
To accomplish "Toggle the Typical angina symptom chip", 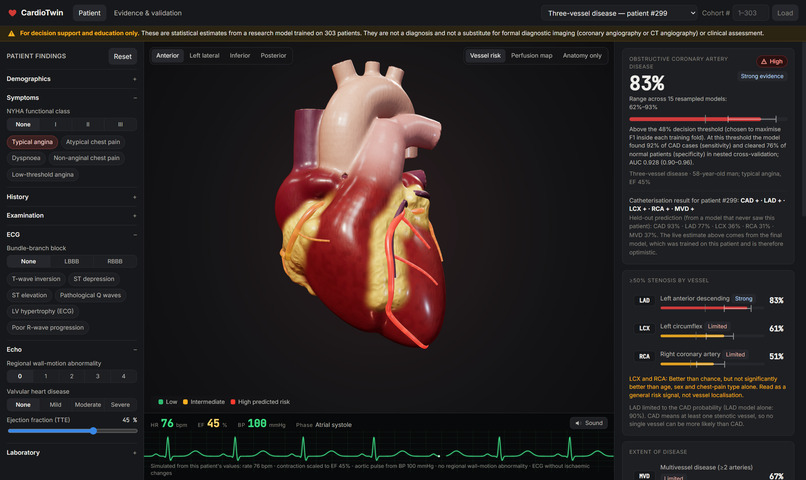I will pyautogui.click(x=32, y=142).
